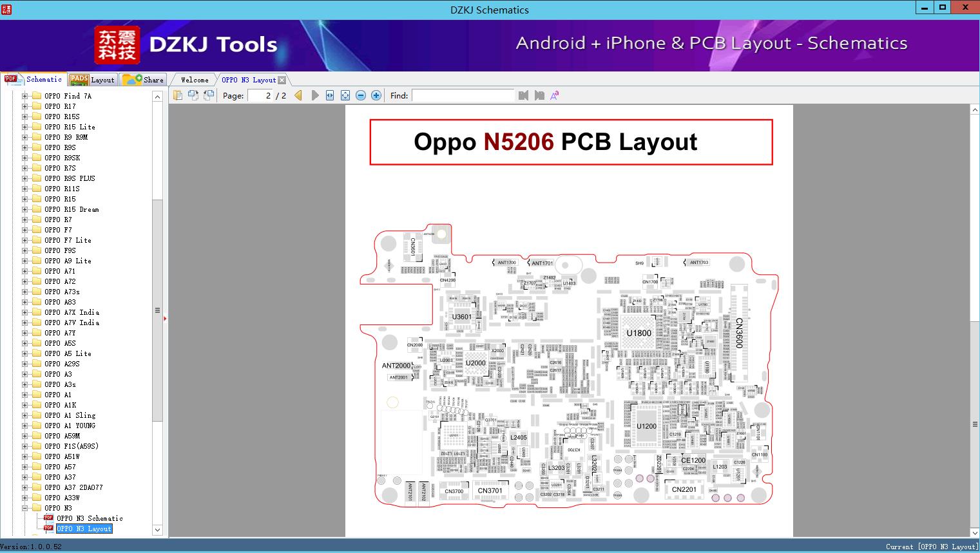Zoom out using the minus magnifier icon

click(x=361, y=95)
